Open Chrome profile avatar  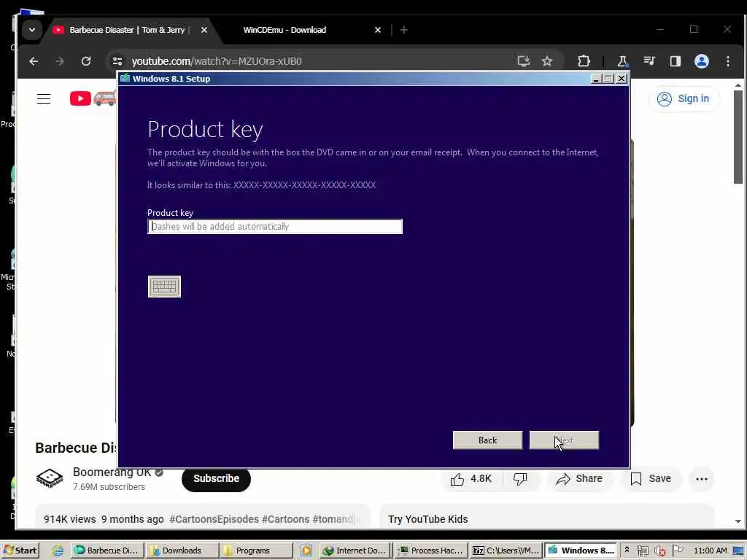click(x=701, y=61)
